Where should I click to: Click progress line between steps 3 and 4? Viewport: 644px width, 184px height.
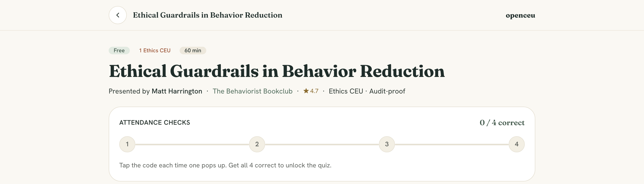(x=452, y=145)
